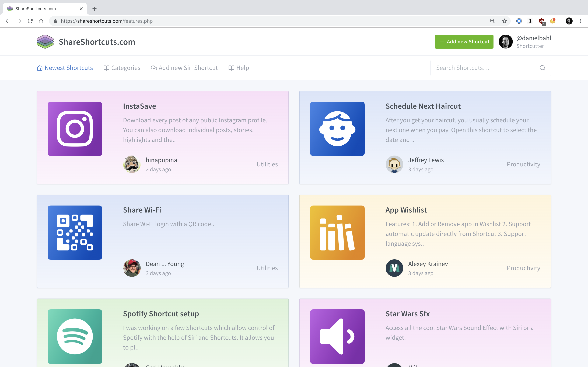This screenshot has height=367, width=588.
Task: Select the Schedule Next Haircut baby face icon
Action: (x=337, y=129)
